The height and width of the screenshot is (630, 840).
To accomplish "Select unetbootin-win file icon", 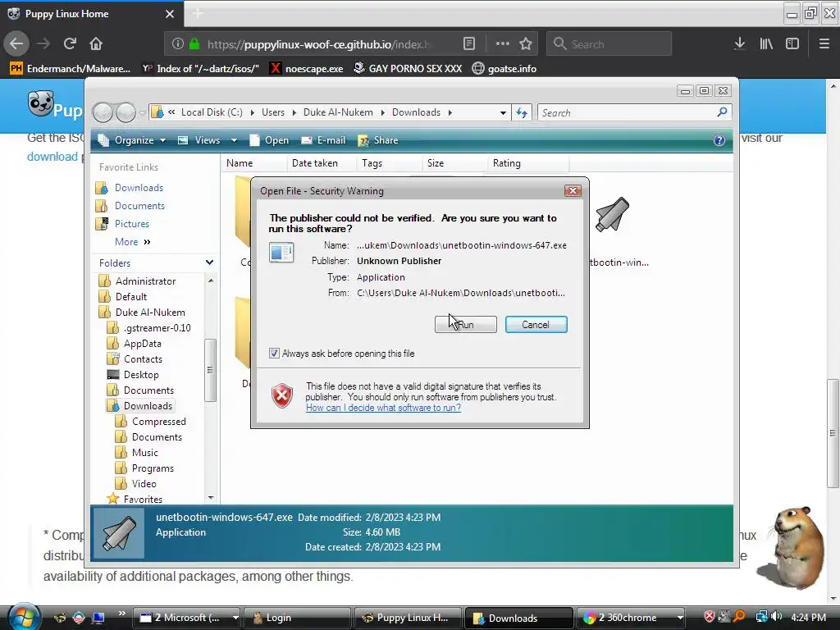I will click(x=612, y=214).
